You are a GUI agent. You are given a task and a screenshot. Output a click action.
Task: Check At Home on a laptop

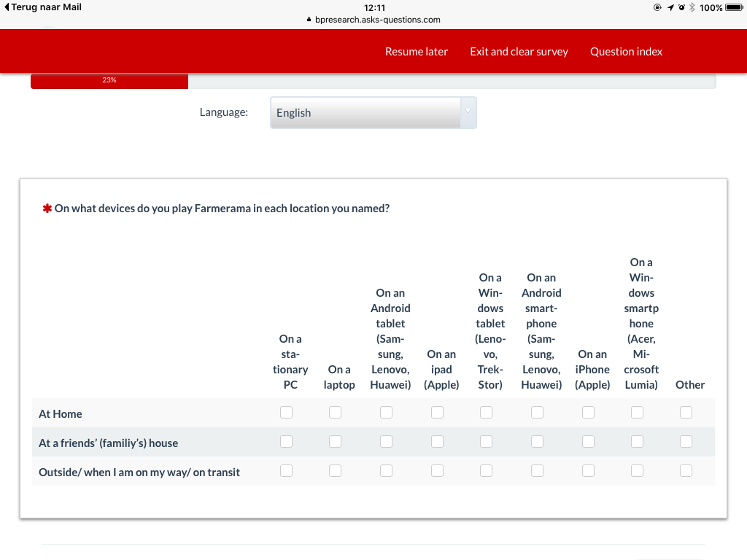(336, 413)
